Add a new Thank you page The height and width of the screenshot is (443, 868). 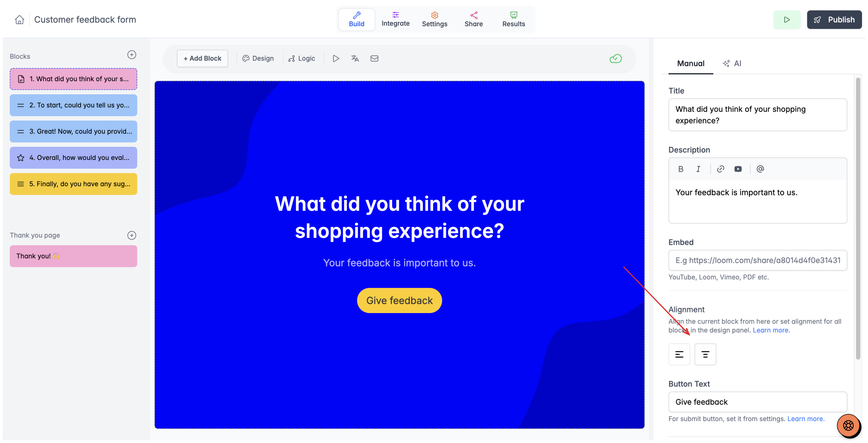(x=132, y=235)
